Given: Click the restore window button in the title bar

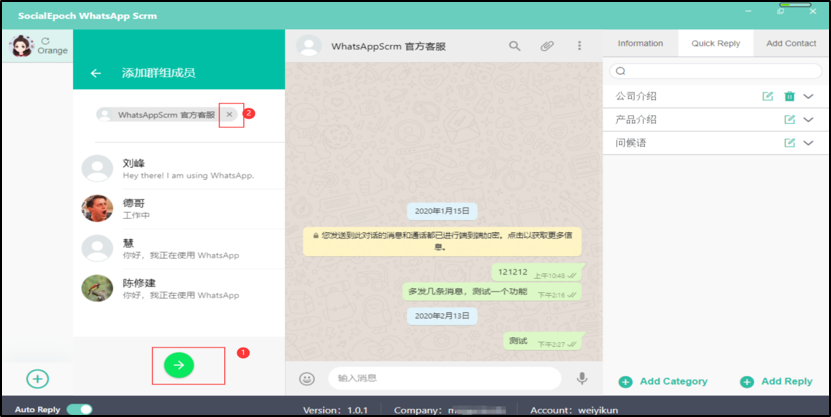Looking at the screenshot, I should coord(780,11).
